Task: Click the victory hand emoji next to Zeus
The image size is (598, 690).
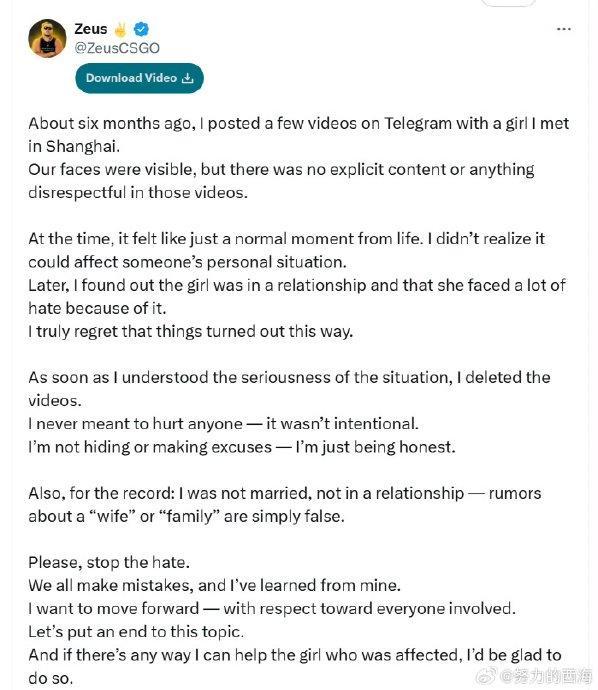Action: coord(120,29)
